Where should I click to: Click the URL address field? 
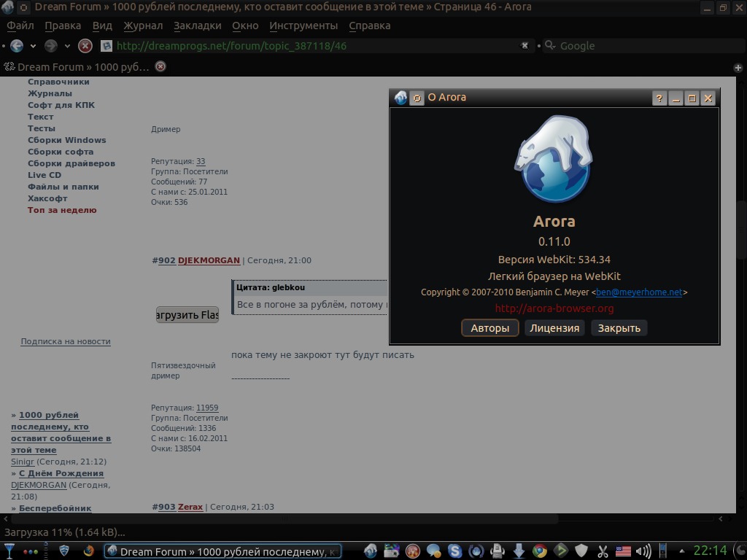coord(314,46)
